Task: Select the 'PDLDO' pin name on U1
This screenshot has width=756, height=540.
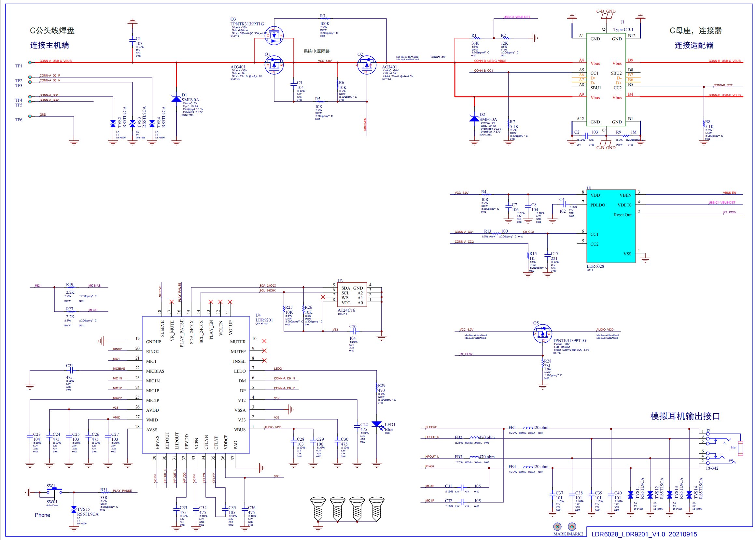Action: pos(597,205)
